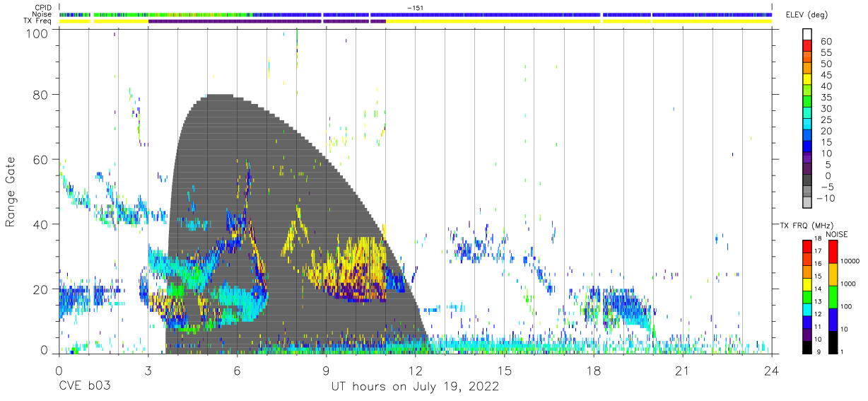Screen dimensions: 868x401
Task: Click the light gray bottom segment of ELEV bar
Action: click(807, 202)
